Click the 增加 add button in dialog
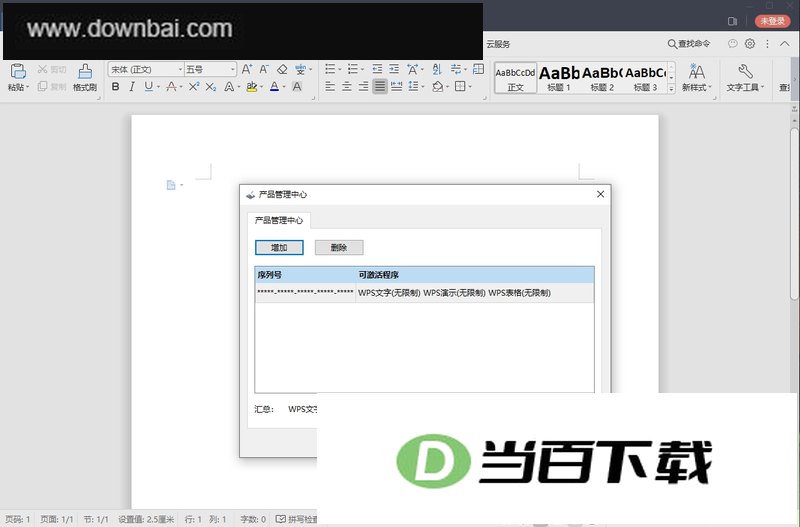The width and height of the screenshot is (800, 527). [279, 247]
